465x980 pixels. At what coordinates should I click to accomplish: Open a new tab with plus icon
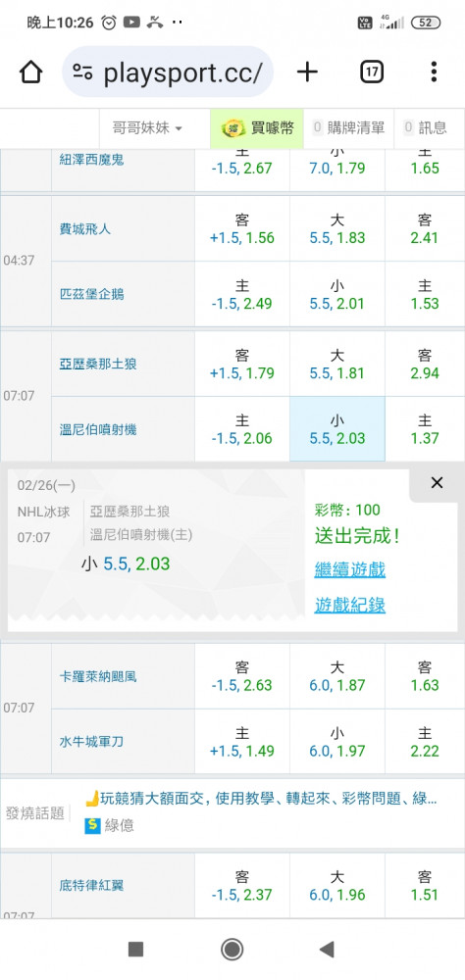coord(307,73)
